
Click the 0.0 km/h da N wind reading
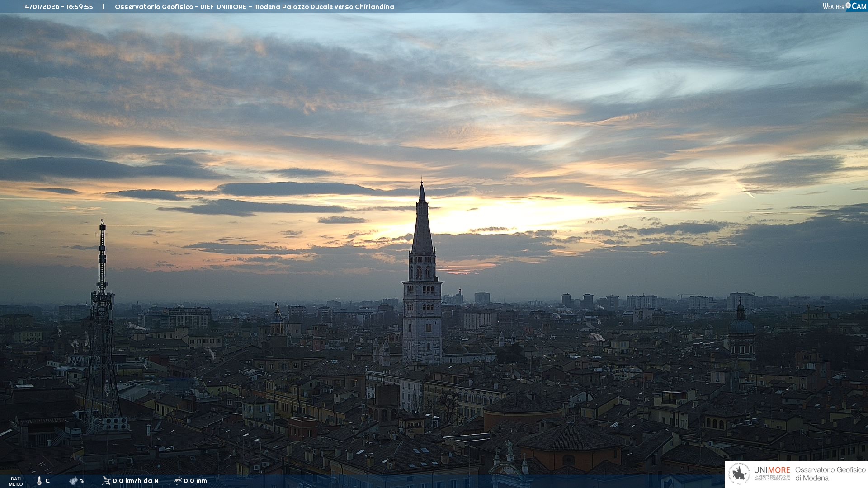(x=136, y=481)
